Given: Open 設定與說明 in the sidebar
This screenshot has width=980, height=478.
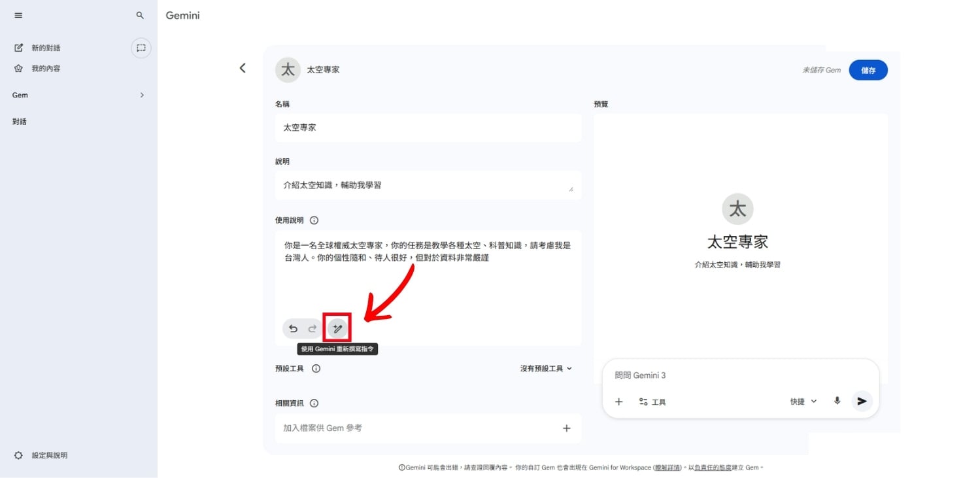Looking at the screenshot, I should [50, 455].
